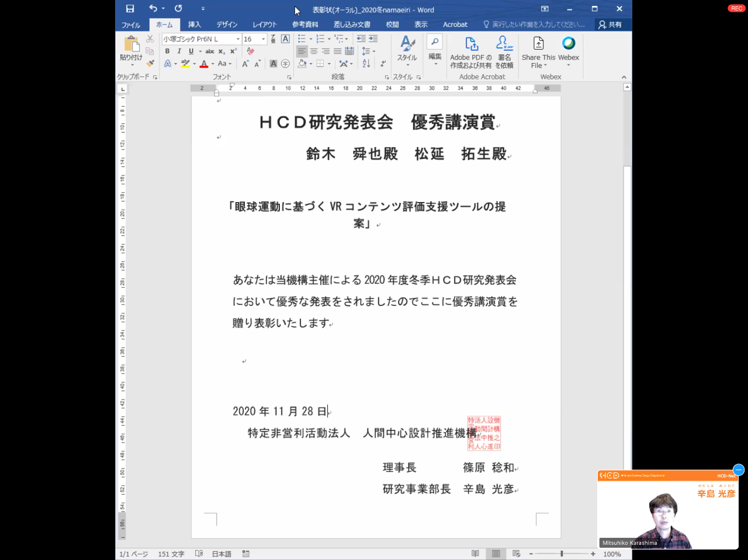Click the Share (共有) button
Screen dimensions: 748x560
610,25
